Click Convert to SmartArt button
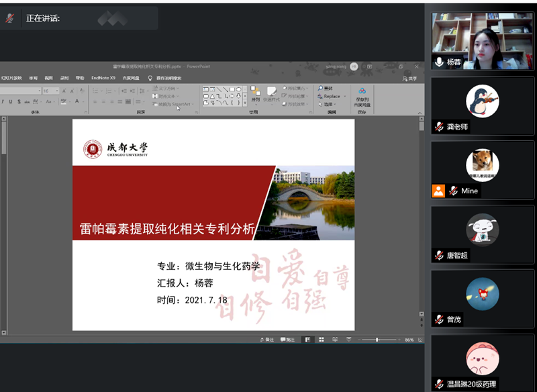 pos(173,104)
